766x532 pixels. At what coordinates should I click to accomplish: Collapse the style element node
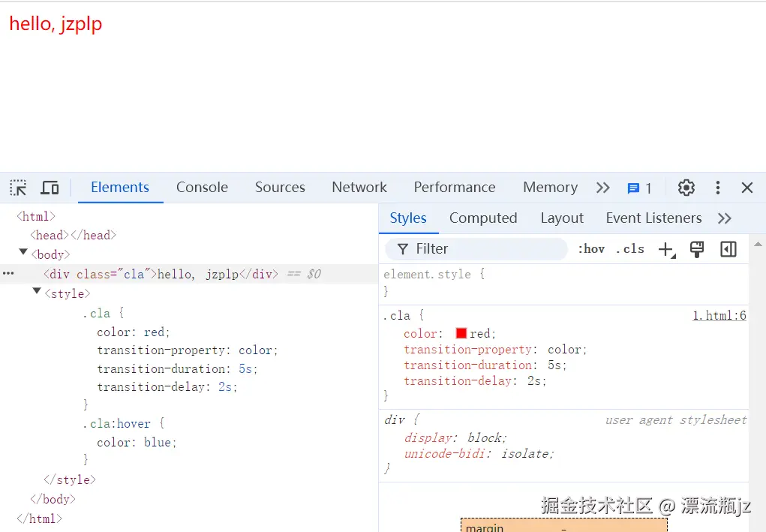(37, 293)
